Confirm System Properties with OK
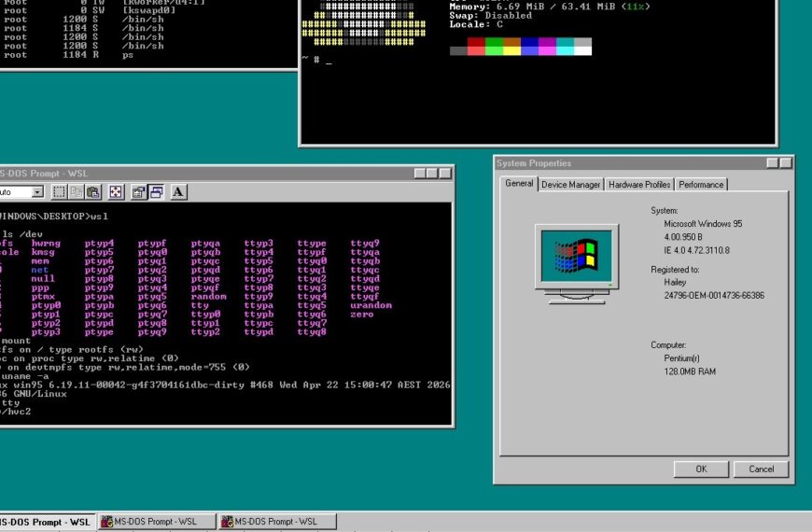812x532 pixels. coord(701,469)
